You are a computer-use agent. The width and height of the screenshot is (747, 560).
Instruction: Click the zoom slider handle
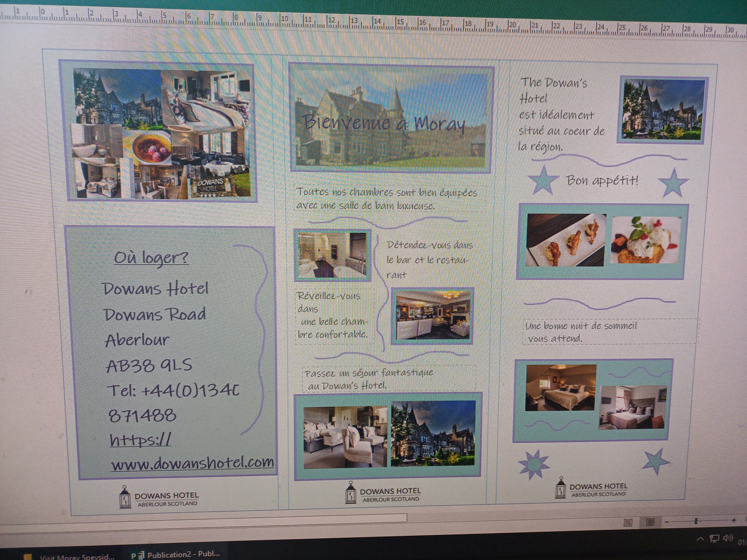[x=696, y=521]
